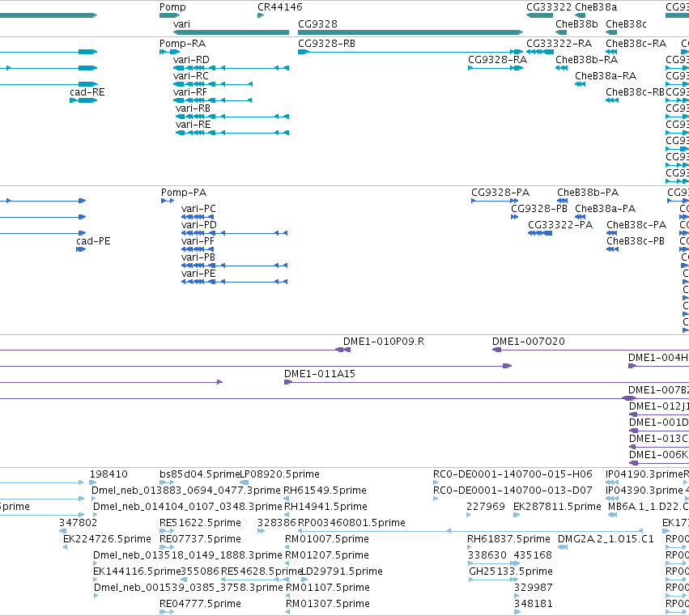Select EST bs85d04.5prime
Viewport: 689px width, 616px height.
pyautogui.click(x=199, y=474)
